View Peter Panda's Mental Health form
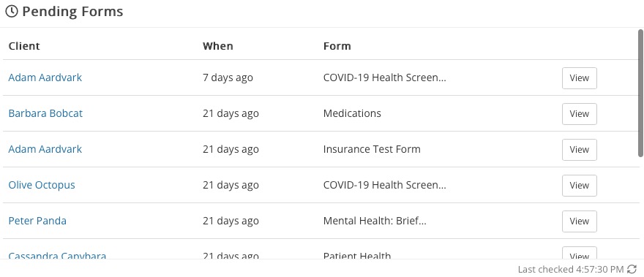The image size is (644, 277). point(579,221)
